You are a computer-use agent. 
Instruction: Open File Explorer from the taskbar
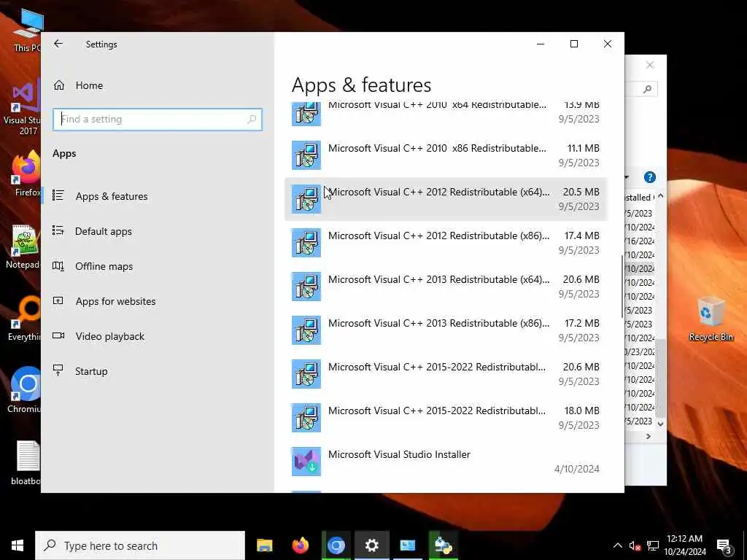[x=264, y=545]
